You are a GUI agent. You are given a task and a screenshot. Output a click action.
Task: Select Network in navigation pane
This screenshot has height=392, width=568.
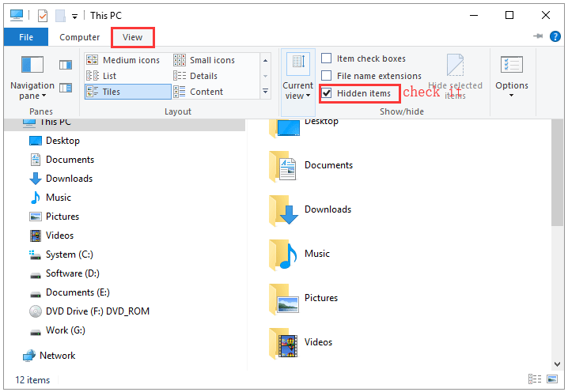pyautogui.click(x=57, y=356)
